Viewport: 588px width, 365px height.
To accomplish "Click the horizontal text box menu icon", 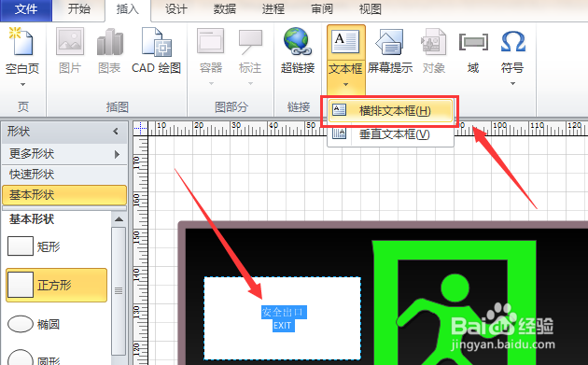I will tap(340, 110).
